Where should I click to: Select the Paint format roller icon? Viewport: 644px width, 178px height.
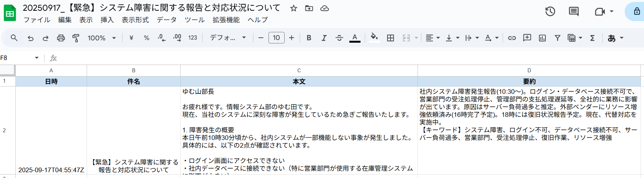pyautogui.click(x=76, y=38)
